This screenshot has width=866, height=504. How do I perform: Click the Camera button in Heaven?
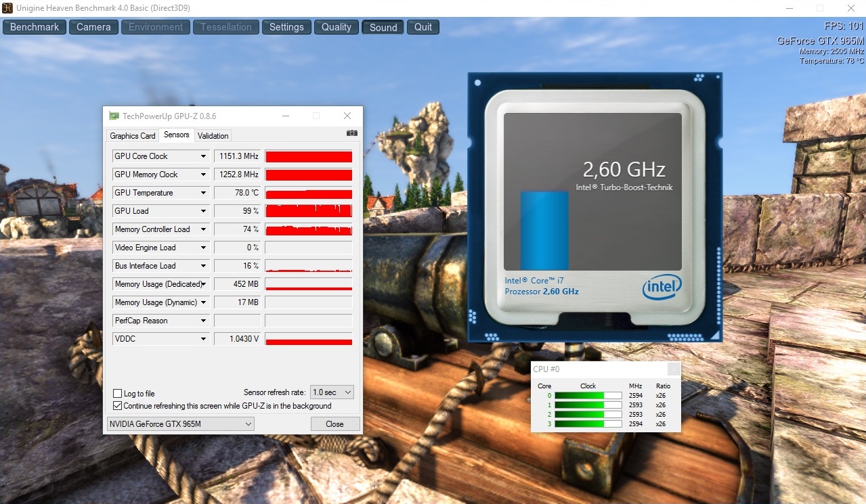coord(93,27)
